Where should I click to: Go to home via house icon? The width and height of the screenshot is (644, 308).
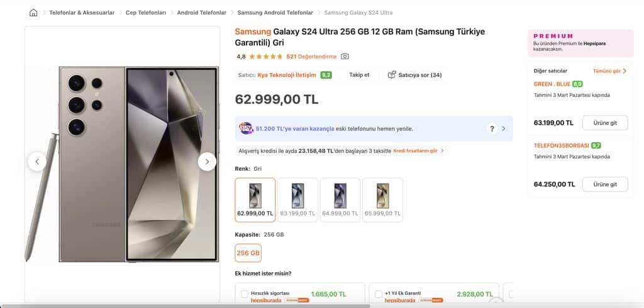[x=33, y=13]
